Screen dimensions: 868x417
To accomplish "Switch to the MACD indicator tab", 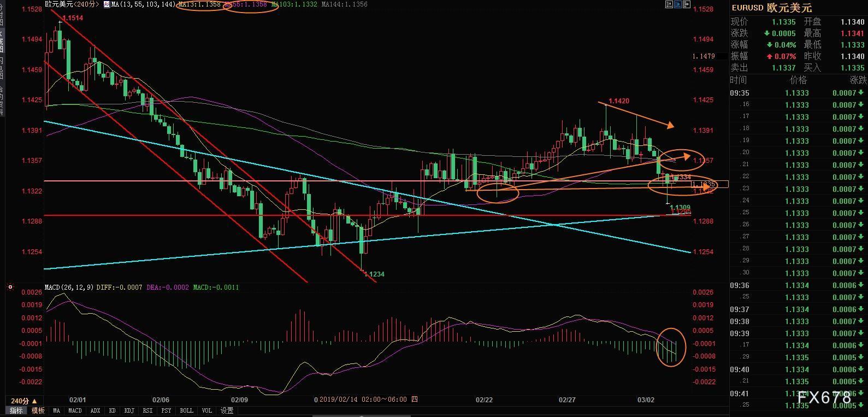I will pos(75,410).
